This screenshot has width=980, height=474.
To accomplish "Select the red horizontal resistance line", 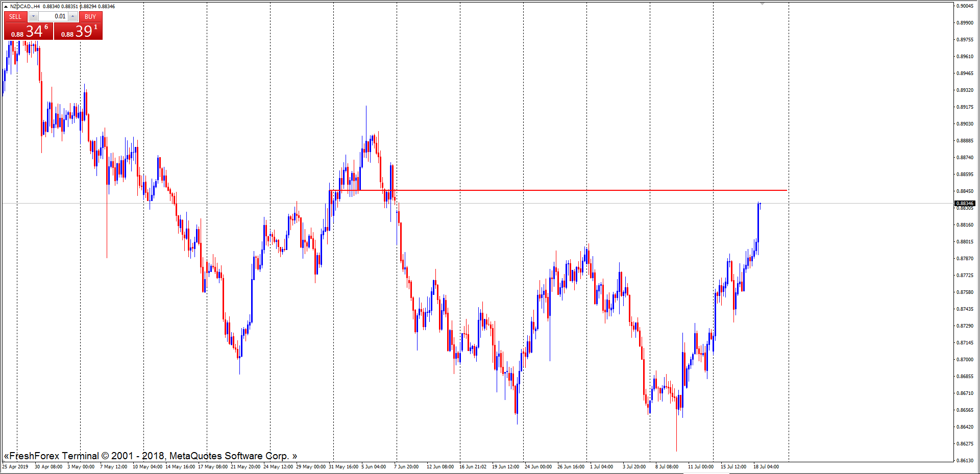I will coord(561,190).
